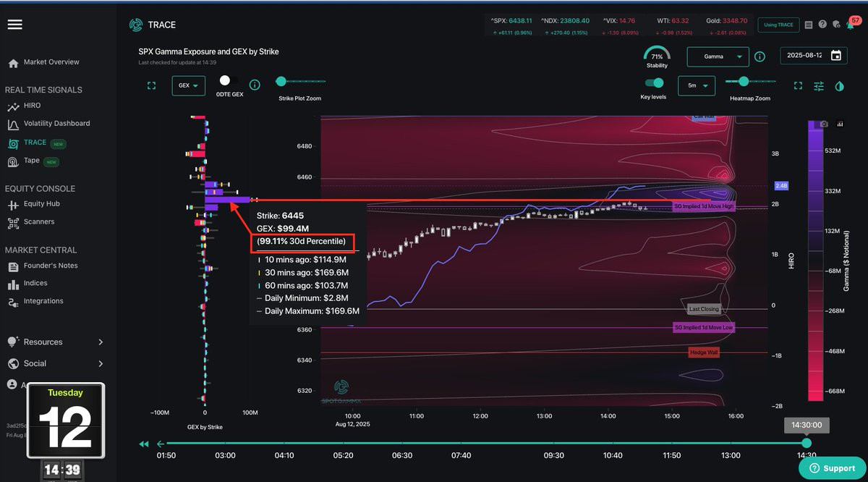Open heatmap settings sliders icon
This screenshot has height=482, width=868.
click(x=819, y=85)
